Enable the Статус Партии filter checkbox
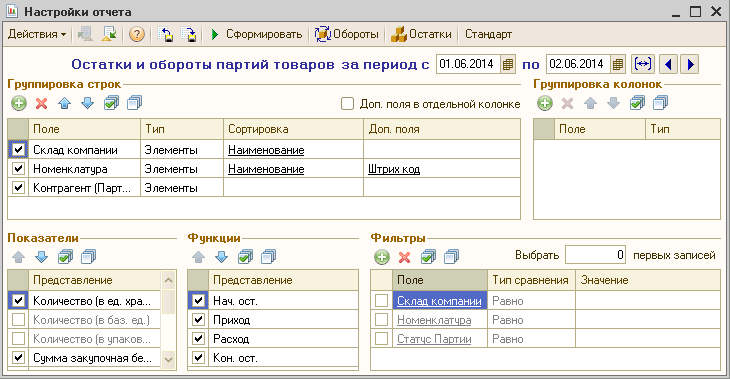730x379 pixels. 381,338
